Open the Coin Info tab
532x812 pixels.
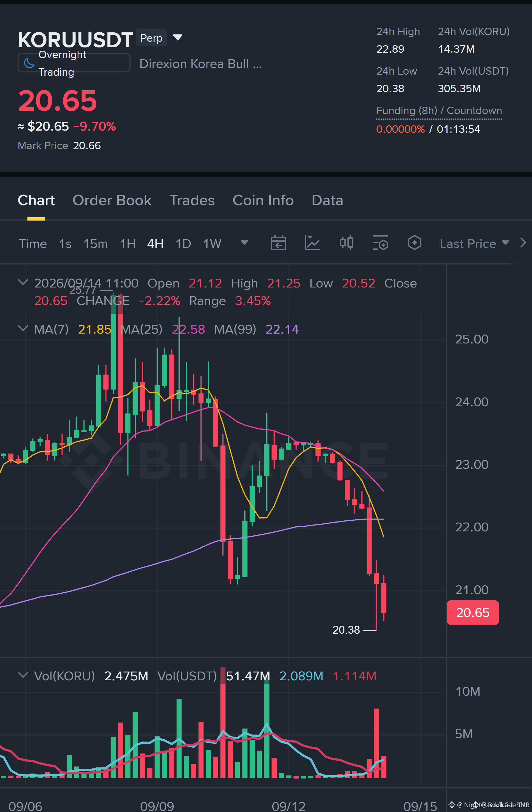pyautogui.click(x=263, y=200)
